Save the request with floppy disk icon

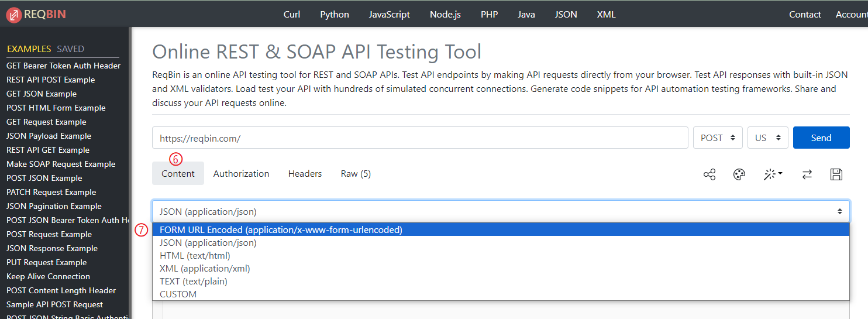tap(836, 174)
